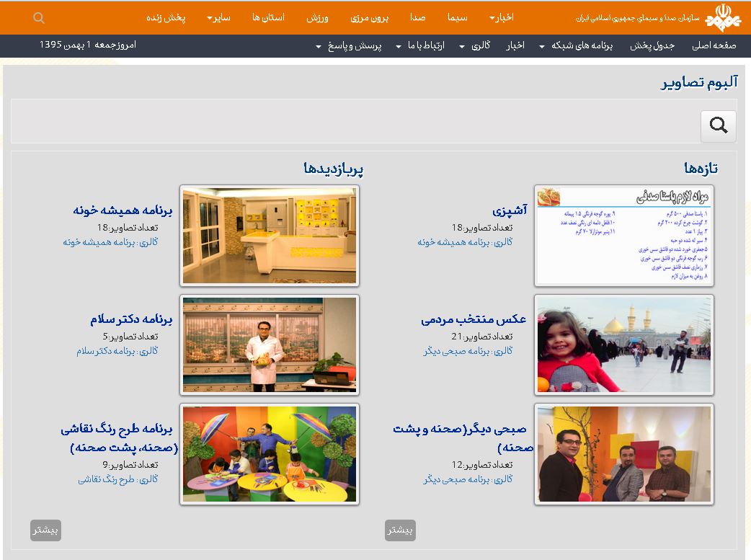Click تعداد تصاویر:9 text
The height and width of the screenshot is (560, 751).
pyautogui.click(x=130, y=465)
